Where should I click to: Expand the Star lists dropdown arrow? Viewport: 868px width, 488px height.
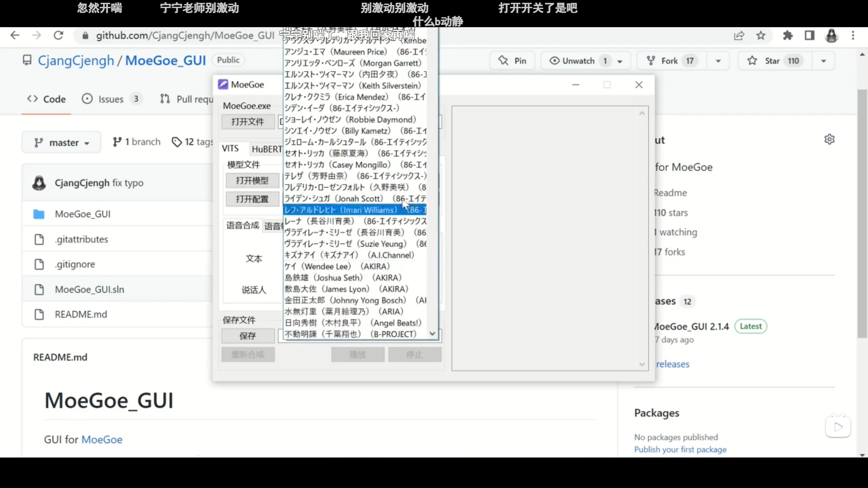click(x=824, y=61)
